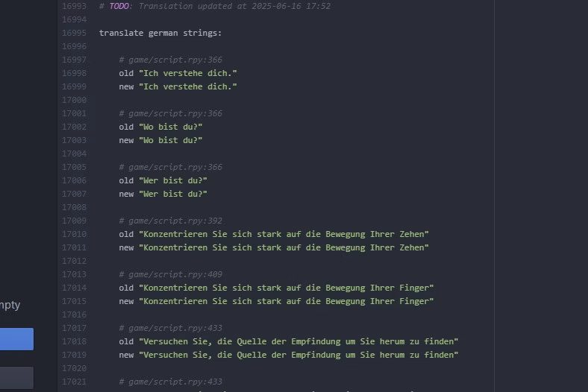Viewport: 588px width, 392px height.
Task: Click line number 17021 in the gutter
Action: (x=75, y=382)
